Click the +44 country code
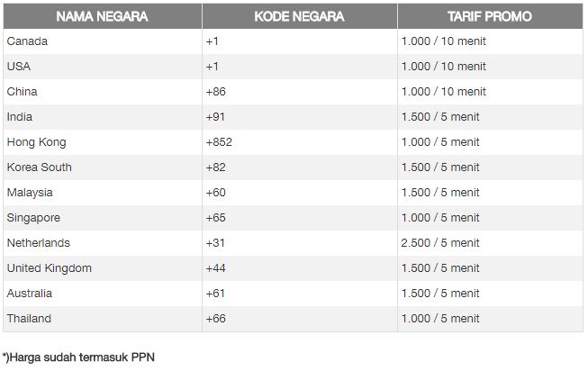Screen dimensions: 588x371 [215, 268]
